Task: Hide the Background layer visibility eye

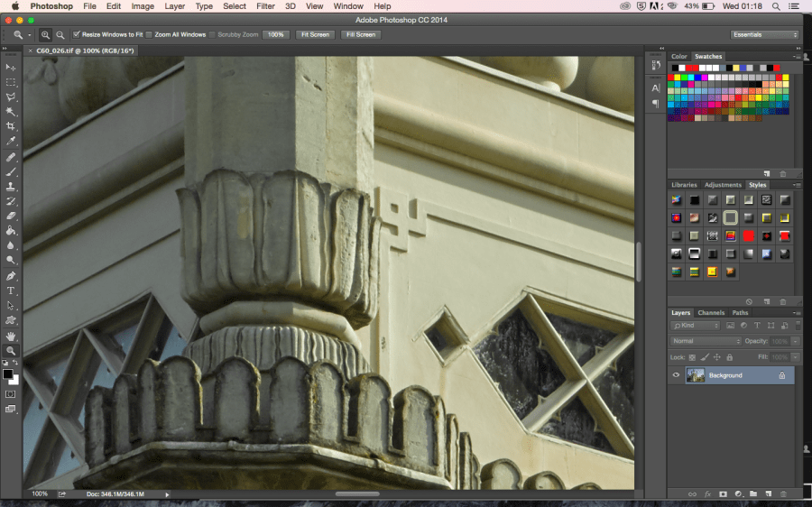Action: [676, 375]
